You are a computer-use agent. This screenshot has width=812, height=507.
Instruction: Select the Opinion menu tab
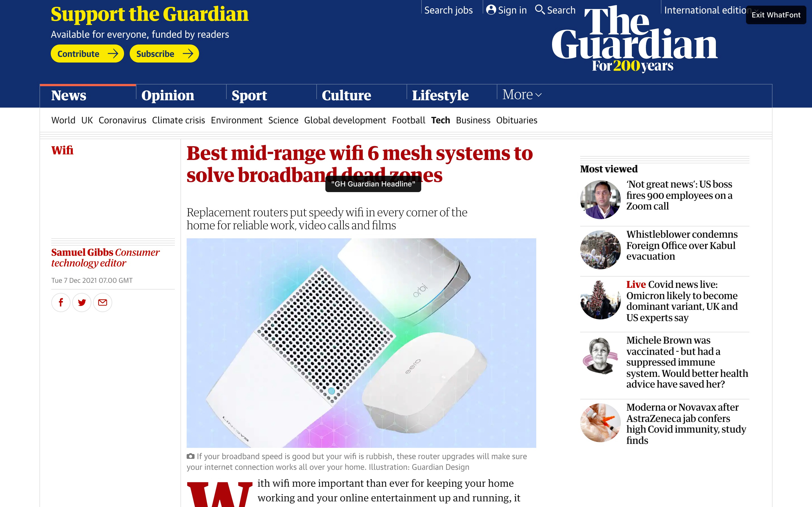(x=168, y=95)
